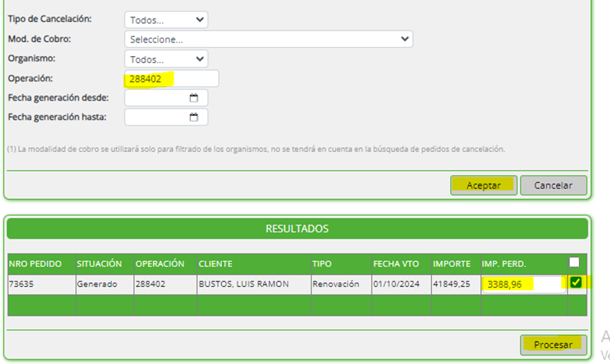Image resolution: width=610 pixels, height=364 pixels.
Task: Open calendar picker for Fecha generación hasta
Action: pyautogui.click(x=194, y=117)
